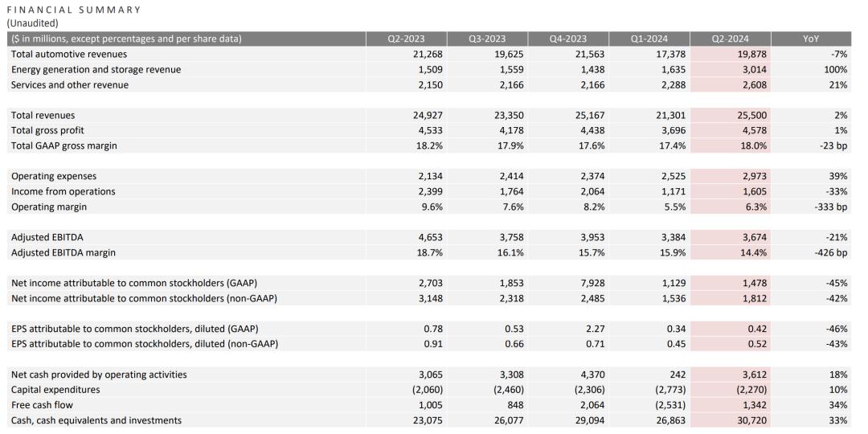Click the Capital expenditures row label

(x=55, y=390)
